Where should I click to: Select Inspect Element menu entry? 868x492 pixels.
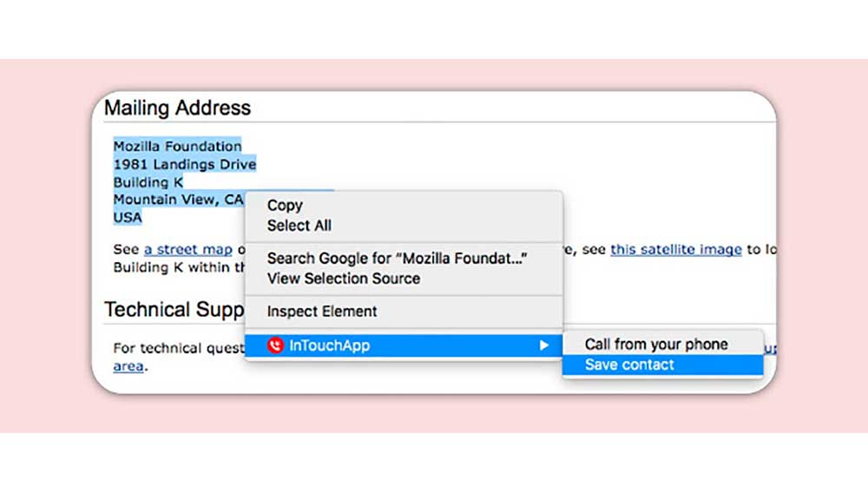coord(322,312)
